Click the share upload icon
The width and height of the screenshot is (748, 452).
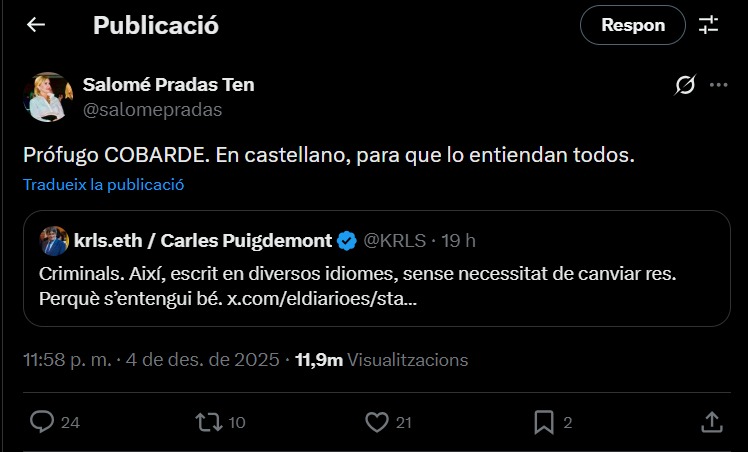point(711,422)
